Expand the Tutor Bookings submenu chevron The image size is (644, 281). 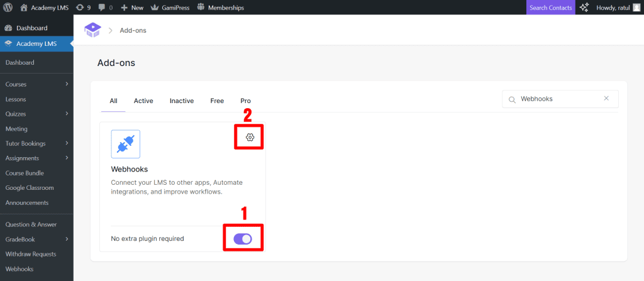pos(67,143)
